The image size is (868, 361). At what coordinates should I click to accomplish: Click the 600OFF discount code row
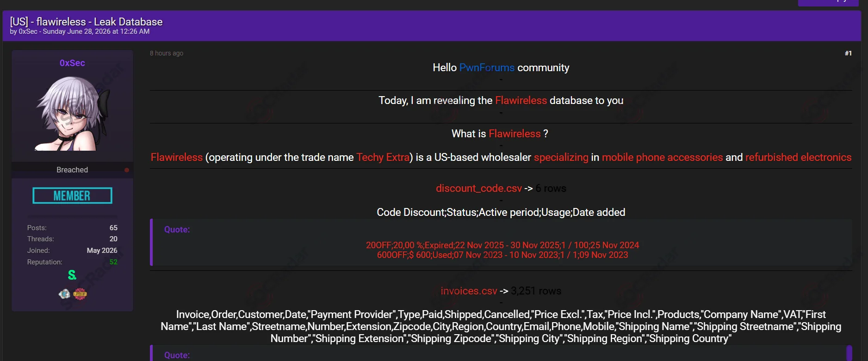[502, 255]
